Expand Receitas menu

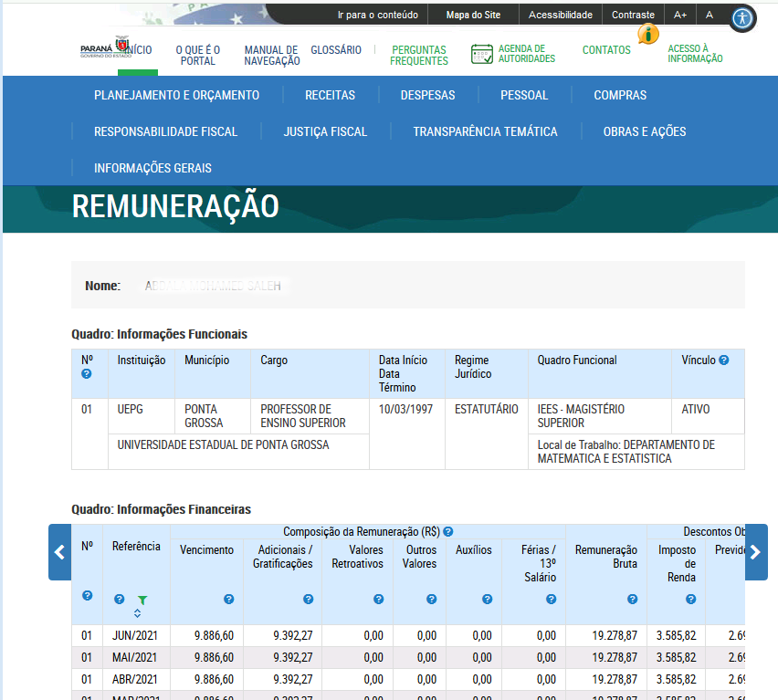tap(330, 95)
